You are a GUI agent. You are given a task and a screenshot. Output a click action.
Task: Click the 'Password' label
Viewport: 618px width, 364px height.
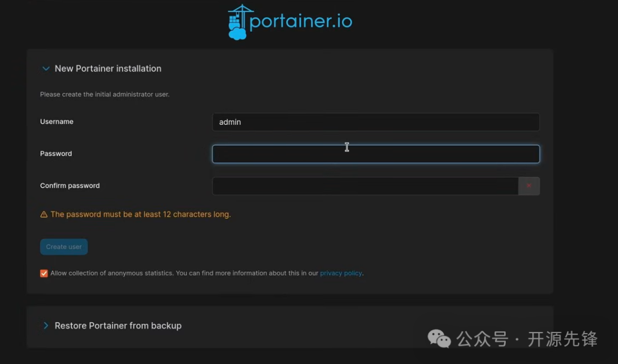tap(56, 153)
